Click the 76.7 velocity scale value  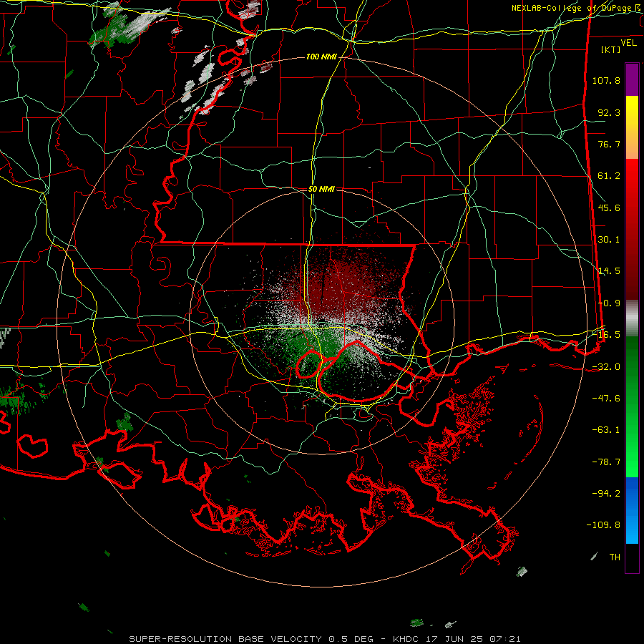coord(609,144)
